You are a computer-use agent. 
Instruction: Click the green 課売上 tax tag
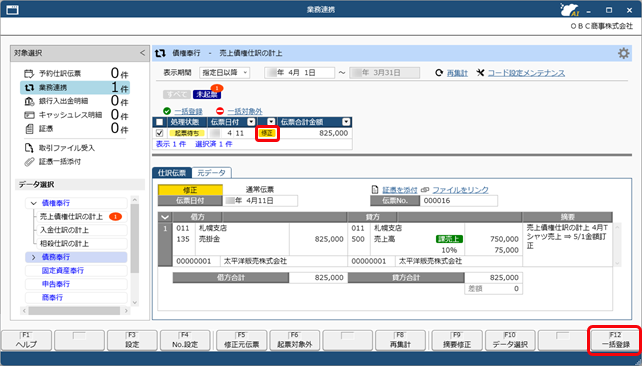click(x=449, y=239)
